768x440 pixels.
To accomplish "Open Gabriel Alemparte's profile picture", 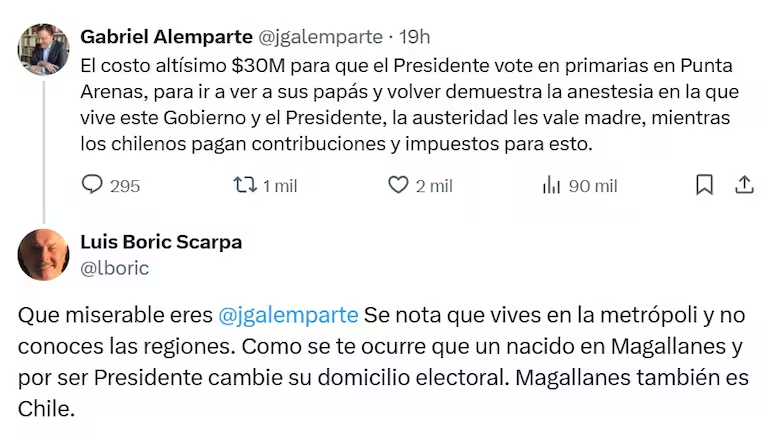I will point(44,50).
